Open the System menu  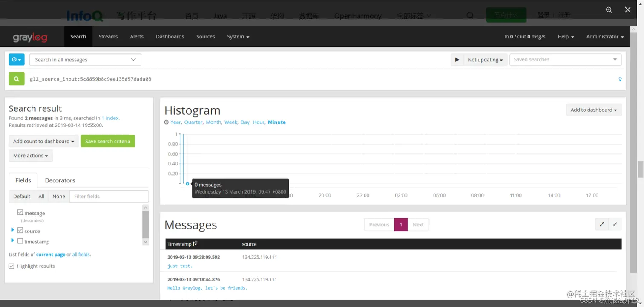tap(238, 37)
